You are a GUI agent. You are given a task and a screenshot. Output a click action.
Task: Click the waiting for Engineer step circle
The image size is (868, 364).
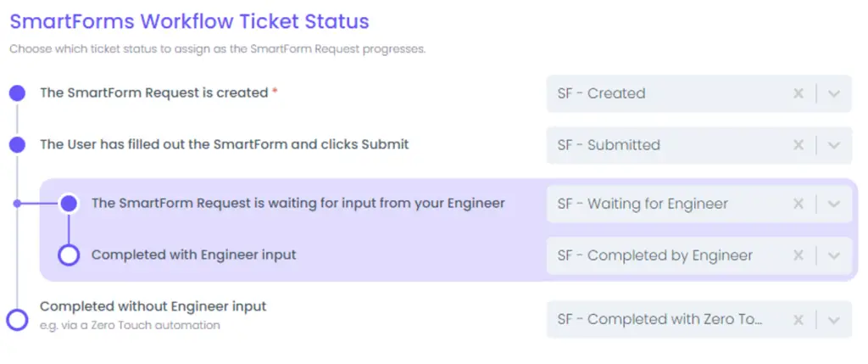pos(70,204)
